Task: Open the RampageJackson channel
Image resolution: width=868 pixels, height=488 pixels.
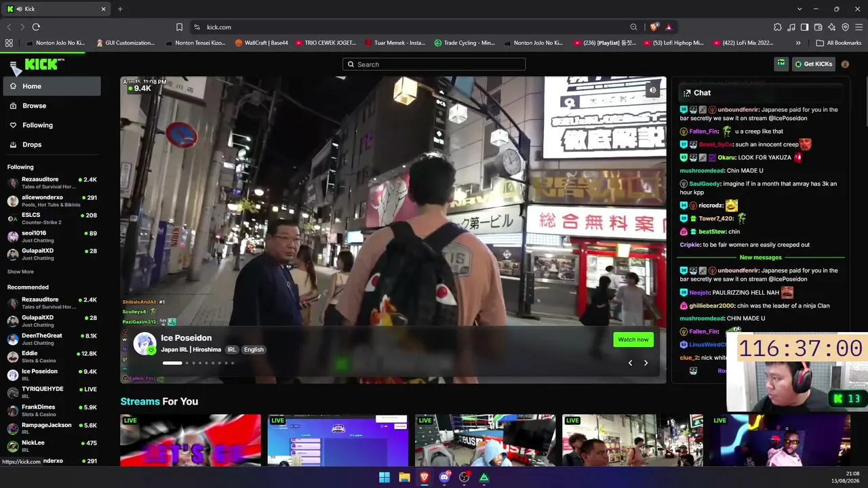Action: (x=52, y=428)
